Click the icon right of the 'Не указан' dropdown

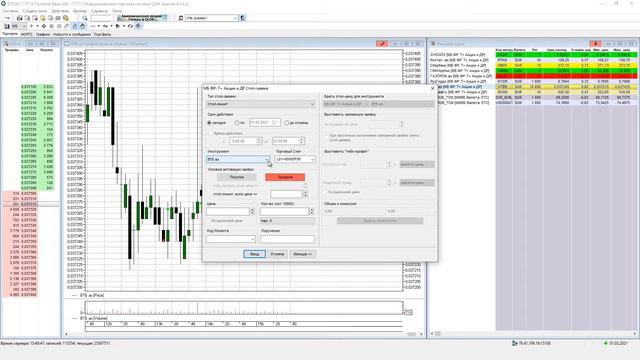pos(243,18)
